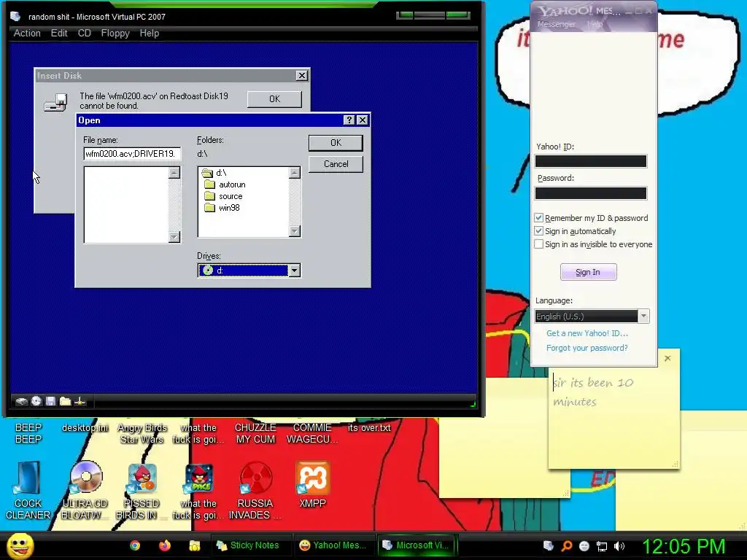Click the sticky note text 'sir its been 10 minutes'
This screenshot has height=560, width=747.
coord(593,392)
